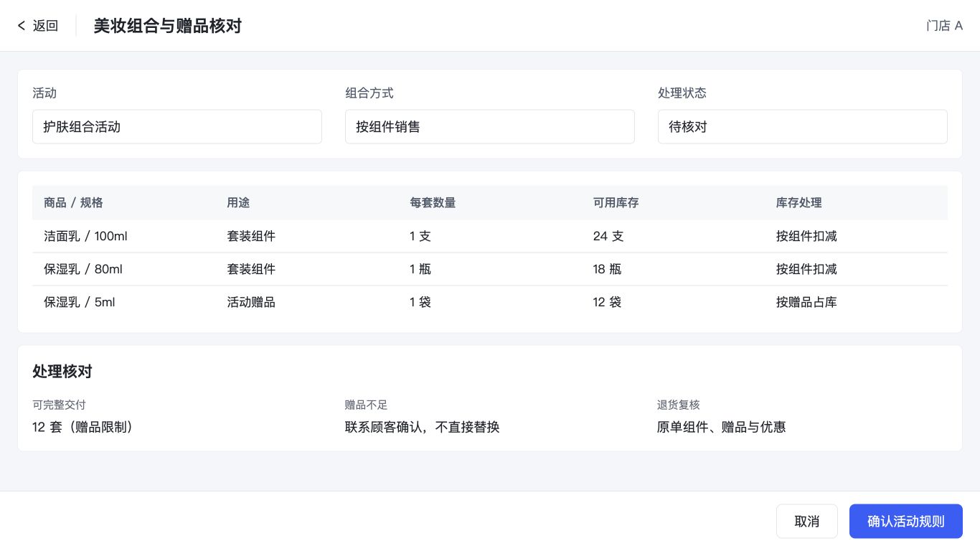Click the 商品 / 规格 column header
Viewport: 980px width, 551px height.
coord(73,203)
